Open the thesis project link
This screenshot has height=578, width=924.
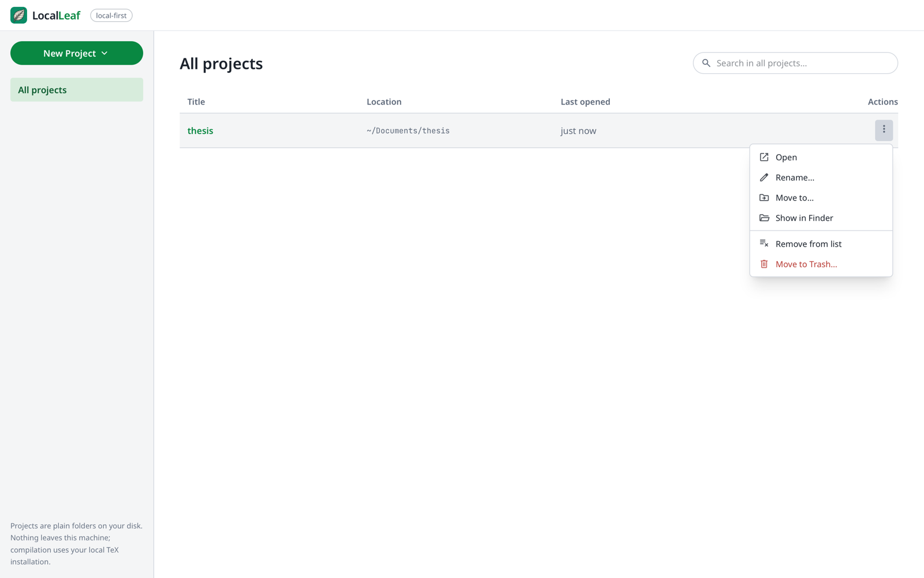click(x=200, y=131)
